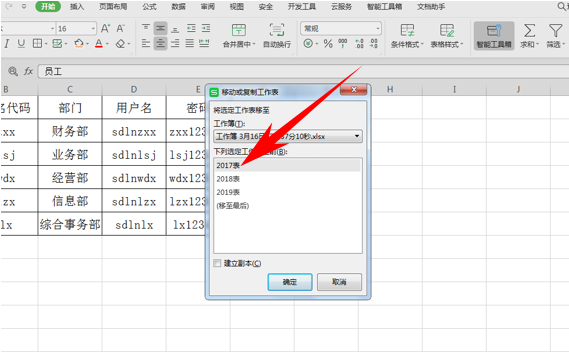Click the 智能工具箱 toolbox button

point(494,36)
